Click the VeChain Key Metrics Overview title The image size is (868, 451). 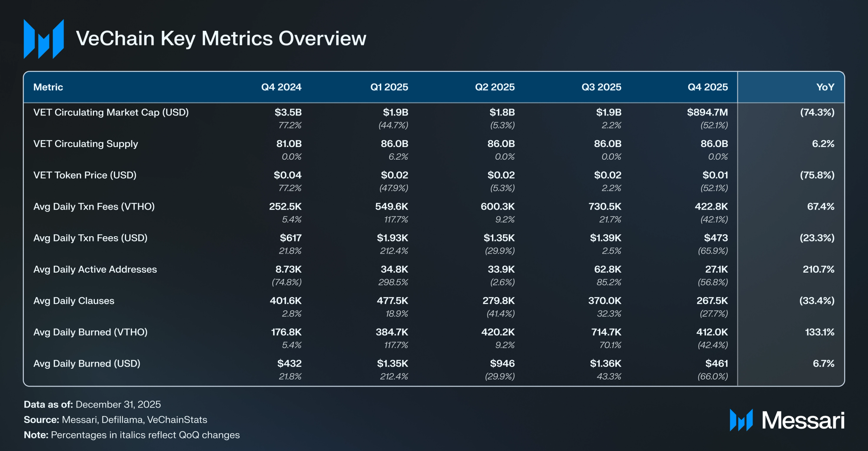tap(221, 38)
